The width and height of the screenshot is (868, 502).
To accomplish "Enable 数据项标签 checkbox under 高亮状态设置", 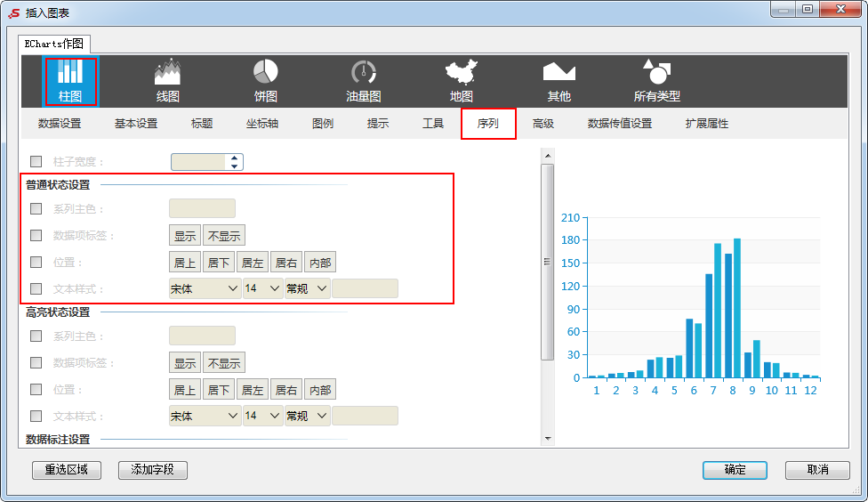I will point(36,363).
